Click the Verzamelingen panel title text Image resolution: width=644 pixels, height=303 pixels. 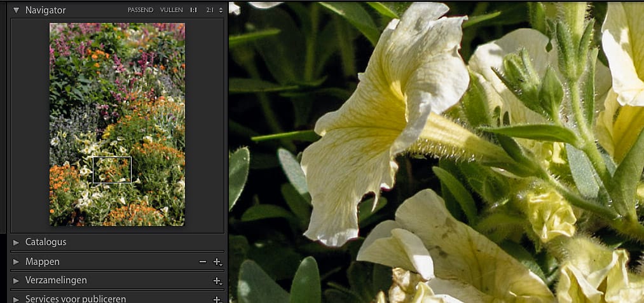click(56, 280)
